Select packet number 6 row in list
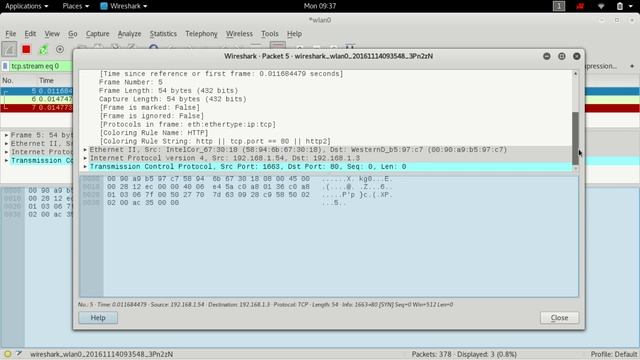Screen dimensions: 640x360 (x=37, y=99)
